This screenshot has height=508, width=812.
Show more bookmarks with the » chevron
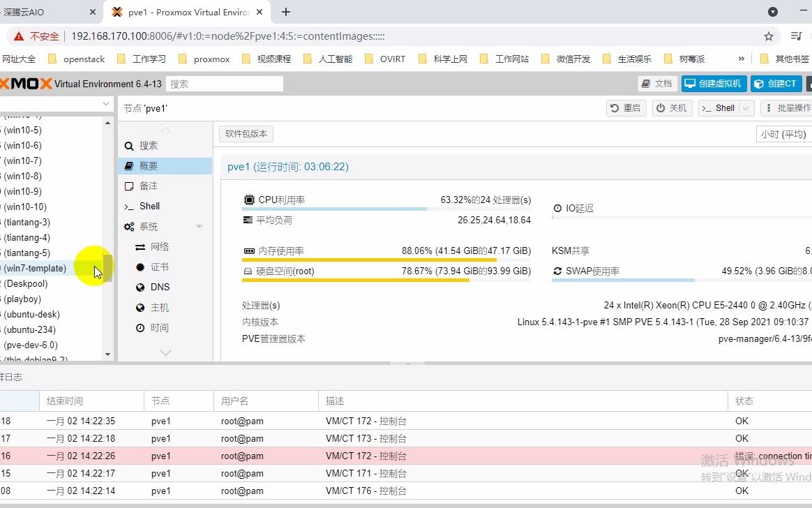[741, 59]
